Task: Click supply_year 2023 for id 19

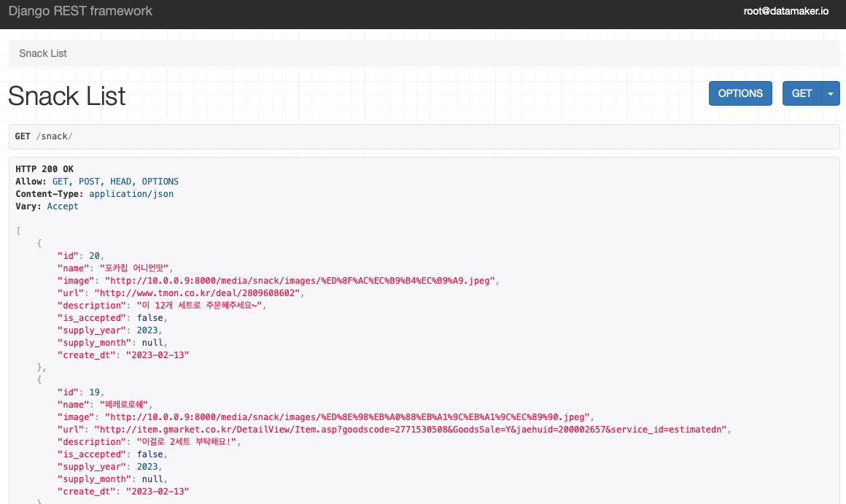Action: (x=147, y=467)
